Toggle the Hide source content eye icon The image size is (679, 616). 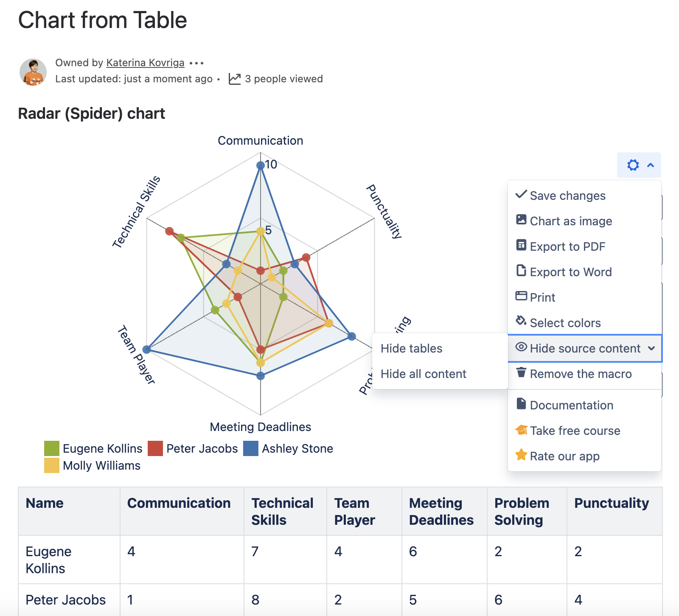pyautogui.click(x=521, y=347)
